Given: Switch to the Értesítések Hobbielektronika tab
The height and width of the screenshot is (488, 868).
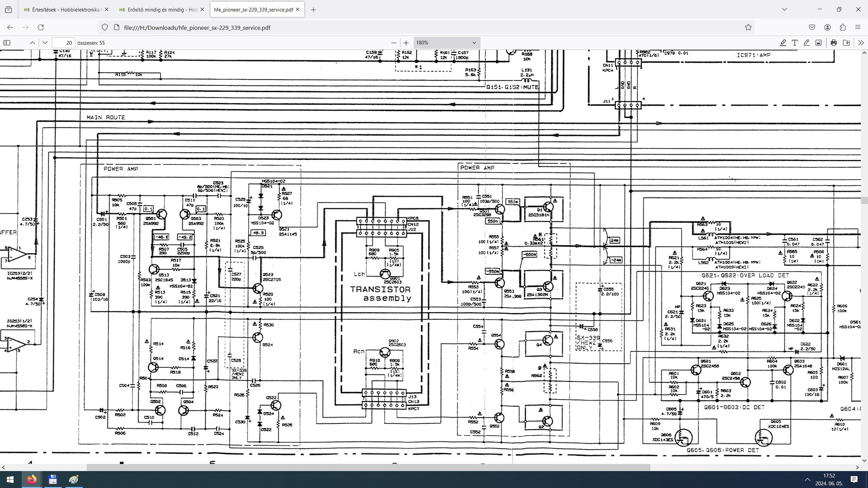Looking at the screenshot, I should pyautogui.click(x=62, y=9).
